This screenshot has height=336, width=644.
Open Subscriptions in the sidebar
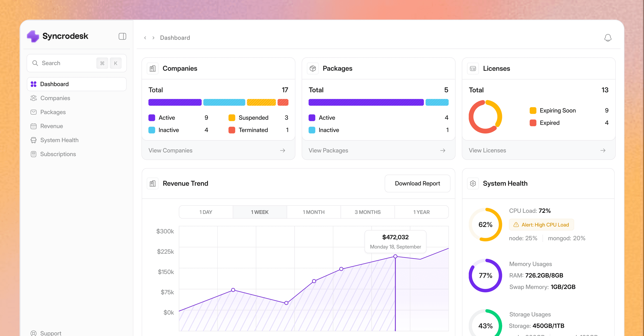coord(58,154)
